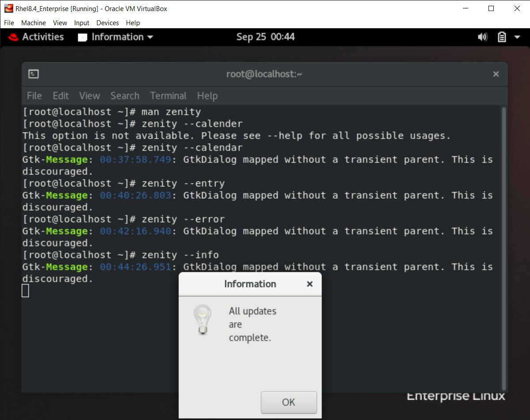Open the Search menu in terminal
The image size is (530, 420).
[x=125, y=96]
